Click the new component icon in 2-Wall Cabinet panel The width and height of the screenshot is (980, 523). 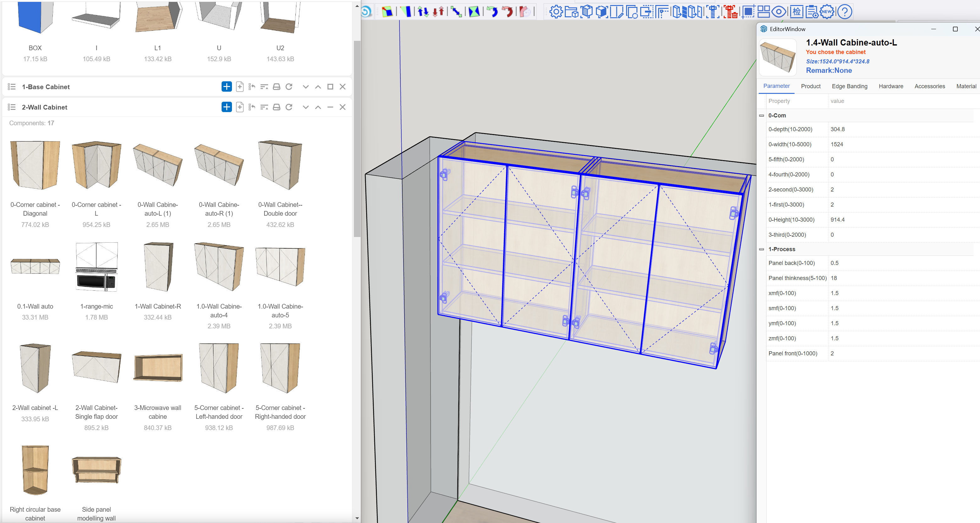click(x=240, y=107)
